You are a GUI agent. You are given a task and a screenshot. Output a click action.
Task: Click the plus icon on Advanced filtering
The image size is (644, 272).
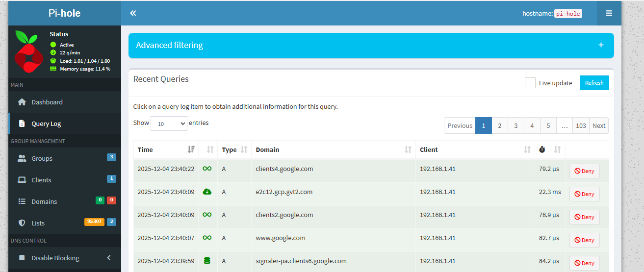(x=601, y=45)
